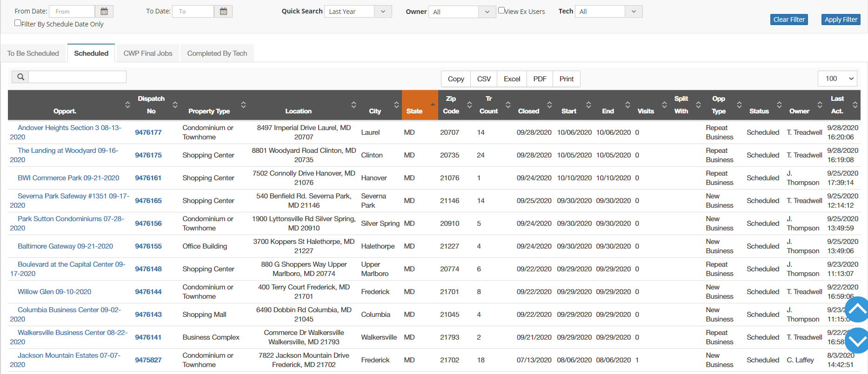
Task: Open dispatch number 9476148
Action: coord(148,269)
